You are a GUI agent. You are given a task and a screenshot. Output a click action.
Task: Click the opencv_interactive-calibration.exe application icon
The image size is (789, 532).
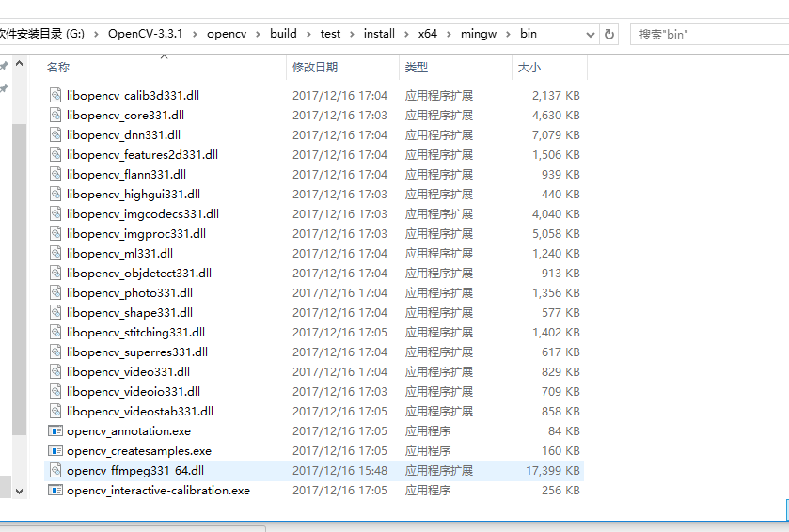[x=55, y=491]
